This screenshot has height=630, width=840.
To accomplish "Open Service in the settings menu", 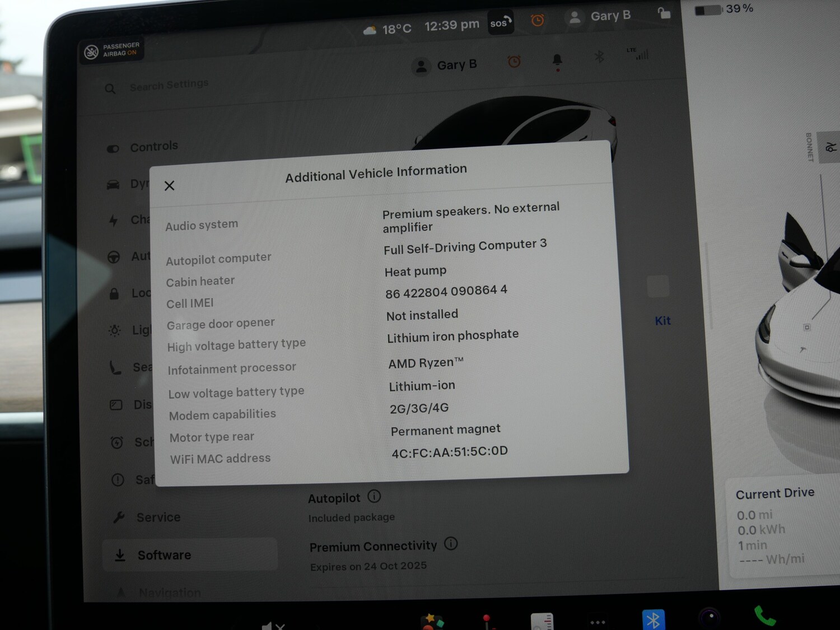I will tap(158, 517).
